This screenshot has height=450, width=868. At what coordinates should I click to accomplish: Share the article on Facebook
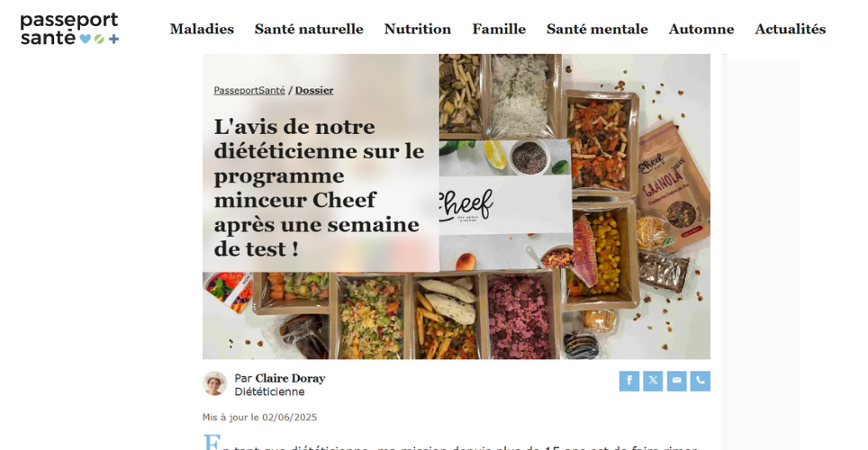coord(628,381)
